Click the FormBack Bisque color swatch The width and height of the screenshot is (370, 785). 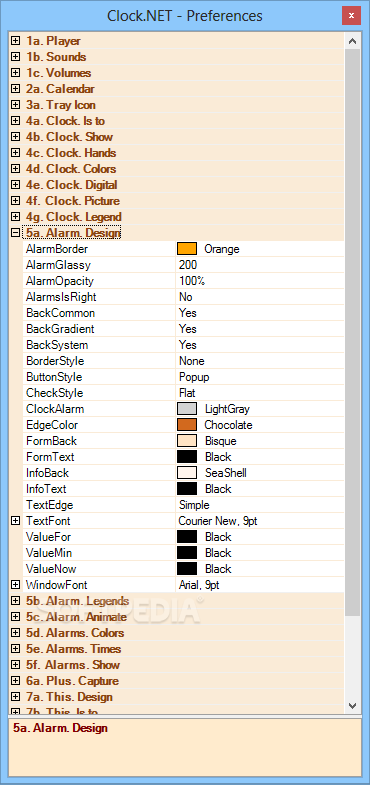(187, 441)
